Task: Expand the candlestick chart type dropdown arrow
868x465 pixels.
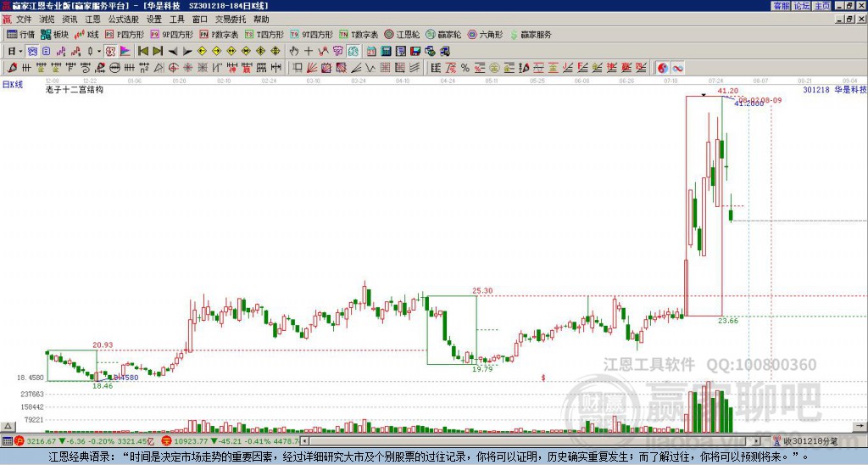Action: click(x=99, y=52)
